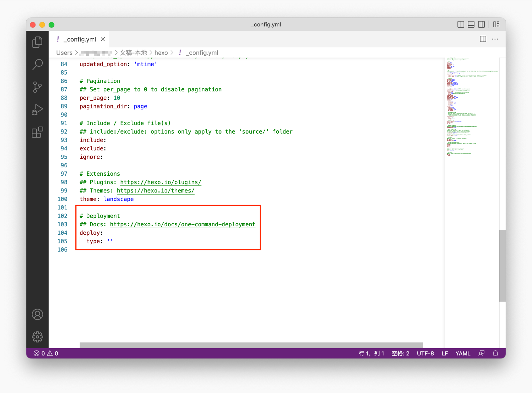Click the 文稿-本地 breadcrumb segment
532x393 pixels.
tap(134, 53)
